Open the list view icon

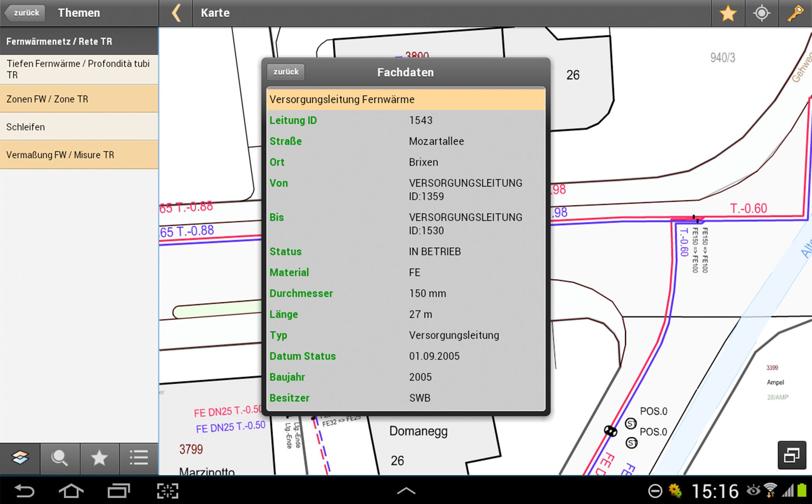[x=139, y=458]
